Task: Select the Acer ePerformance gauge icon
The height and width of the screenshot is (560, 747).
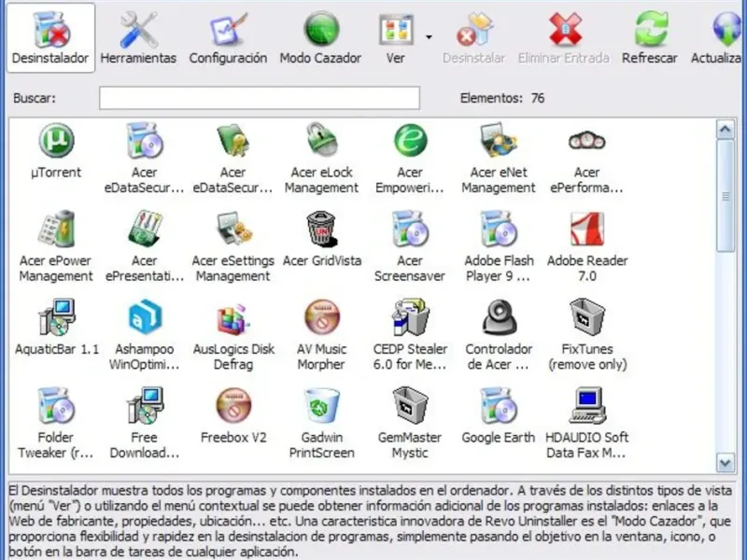Action: pyautogui.click(x=587, y=141)
